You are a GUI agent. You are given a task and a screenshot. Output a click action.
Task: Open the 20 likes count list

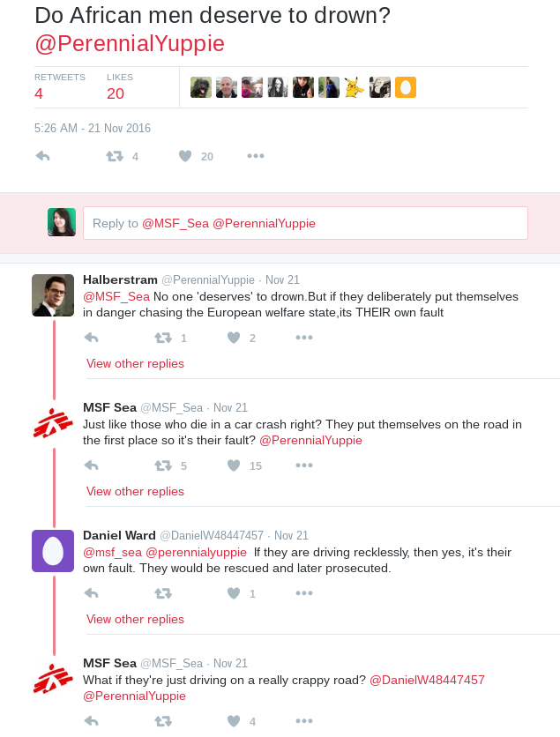[116, 93]
